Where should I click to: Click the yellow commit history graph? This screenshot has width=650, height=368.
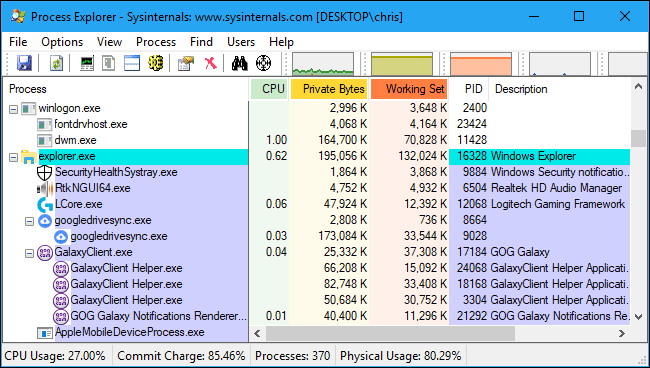[402, 64]
